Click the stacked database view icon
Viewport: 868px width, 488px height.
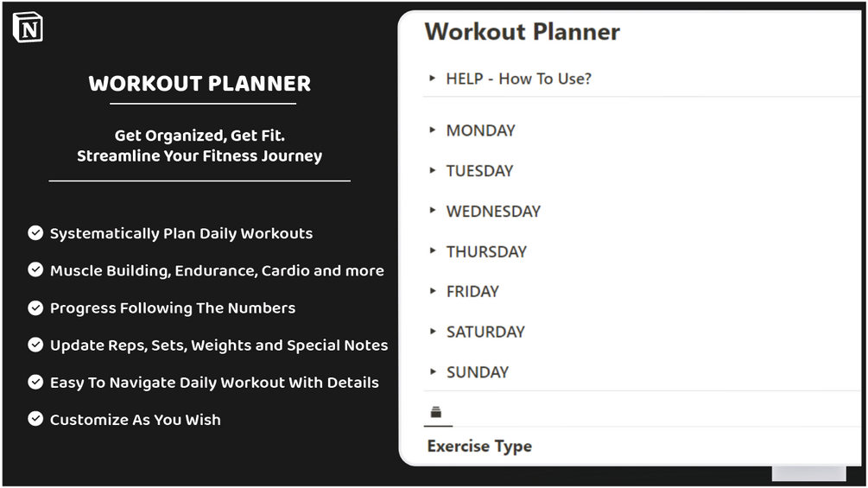click(x=436, y=413)
